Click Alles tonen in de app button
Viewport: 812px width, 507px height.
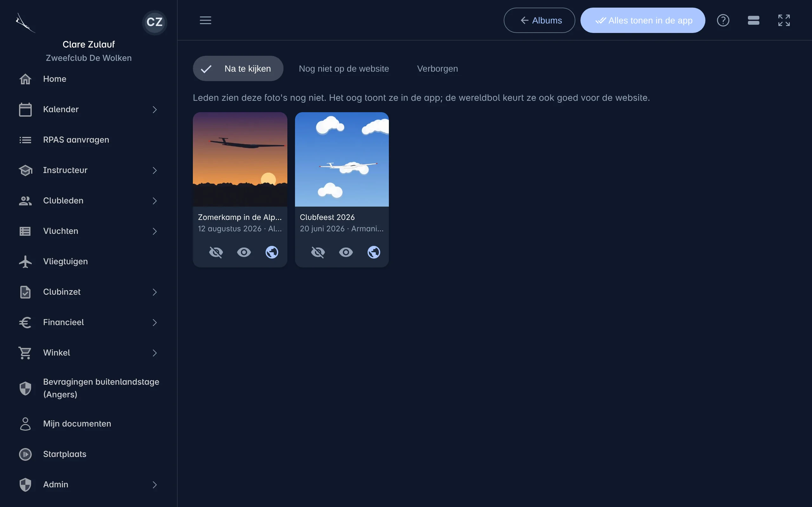click(643, 21)
